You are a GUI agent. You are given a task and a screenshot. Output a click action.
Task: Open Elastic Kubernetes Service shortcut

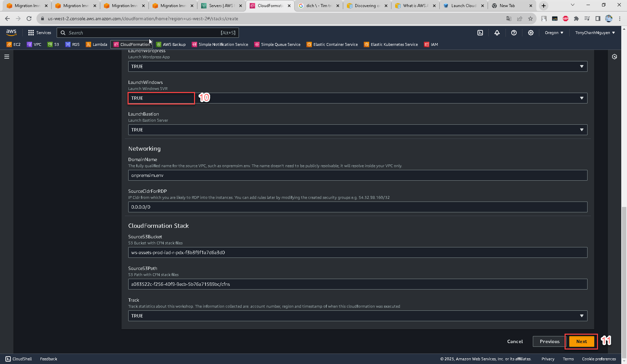click(x=391, y=44)
